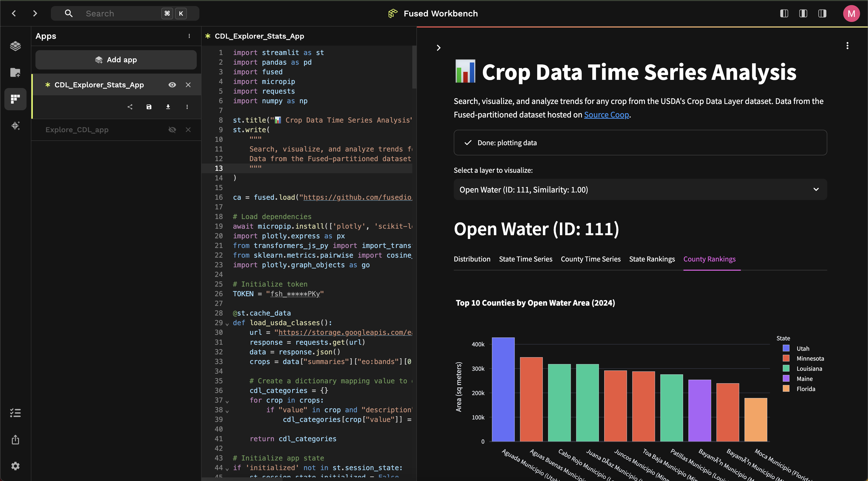The width and height of the screenshot is (868, 481).
Task: Select CDL_Explorer_Stats_App in apps list
Action: coord(99,85)
